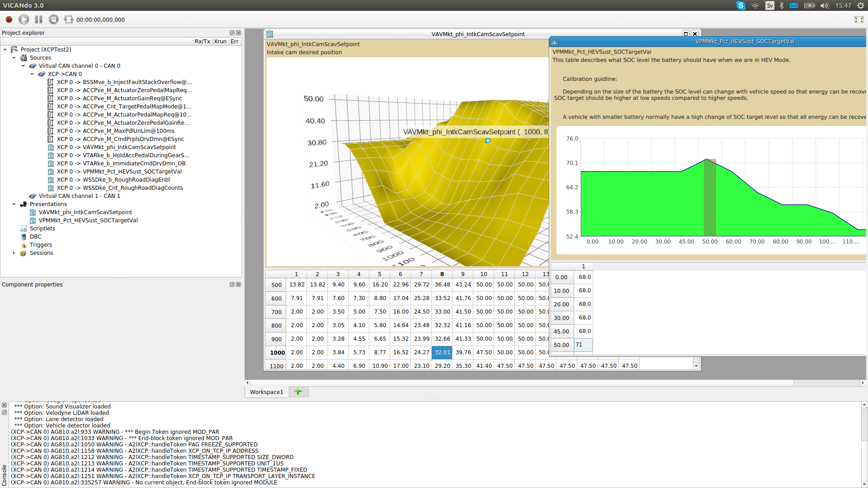This screenshot has height=488, width=868.
Task: Close the Console panel
Action: pos(4,405)
